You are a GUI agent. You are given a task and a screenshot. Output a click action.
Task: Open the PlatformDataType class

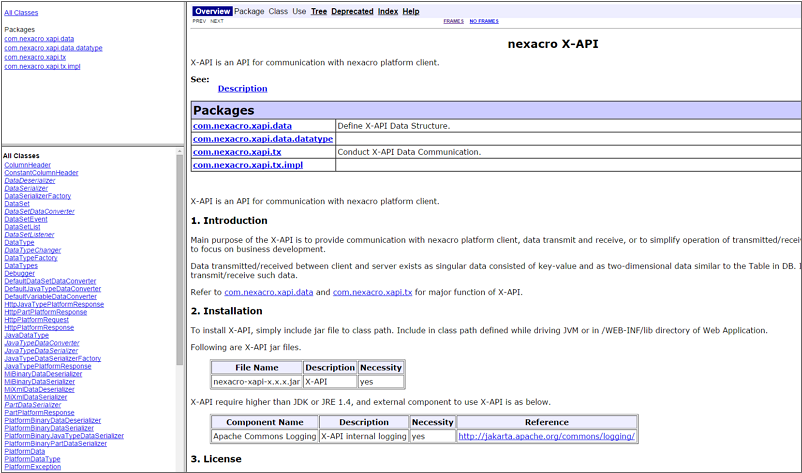tap(32, 459)
